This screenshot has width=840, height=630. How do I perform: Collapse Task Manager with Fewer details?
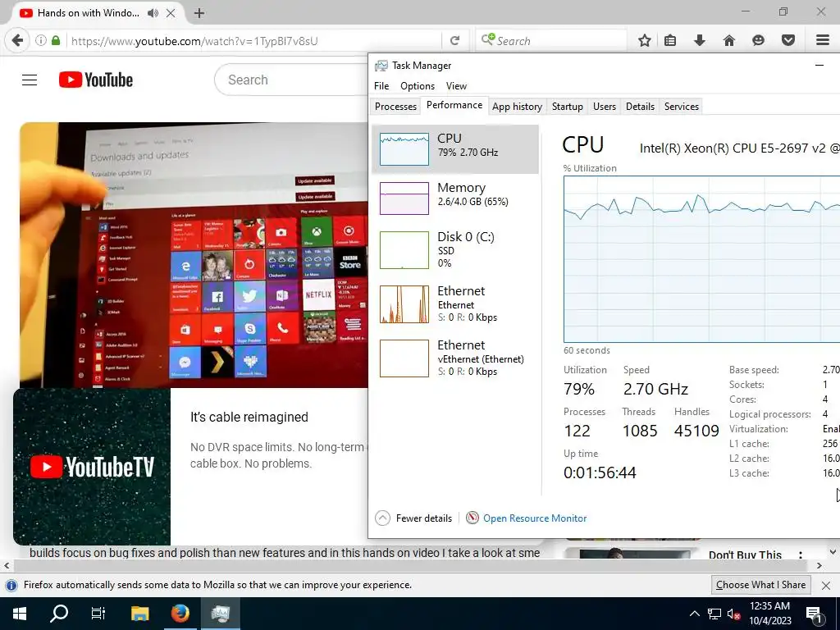(413, 518)
